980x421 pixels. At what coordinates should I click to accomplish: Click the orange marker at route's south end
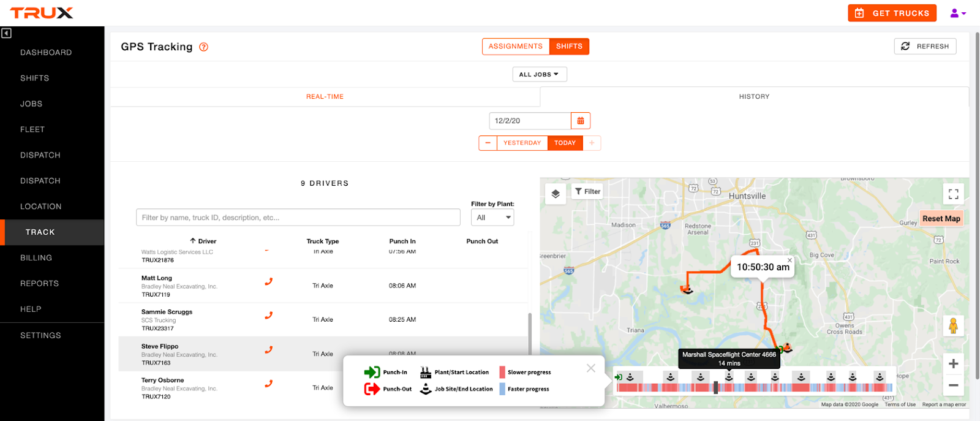click(787, 347)
